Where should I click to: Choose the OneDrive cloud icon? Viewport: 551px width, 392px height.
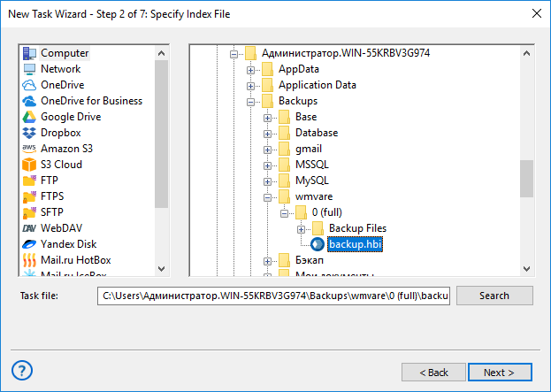click(29, 85)
